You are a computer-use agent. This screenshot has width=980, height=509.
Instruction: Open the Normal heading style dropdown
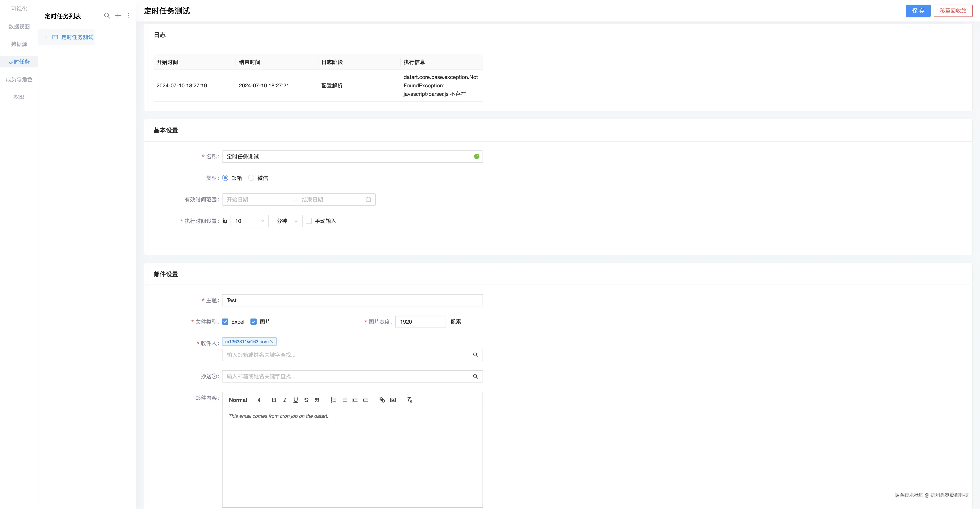coord(245,400)
